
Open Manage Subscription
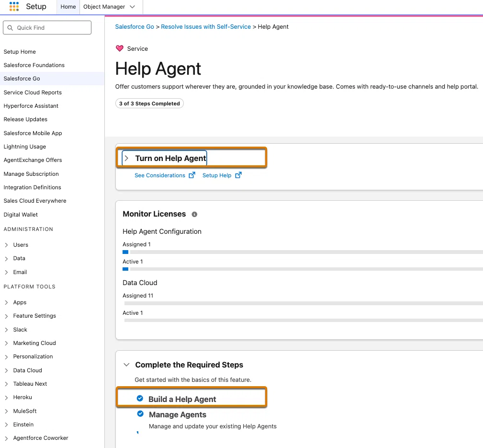pyautogui.click(x=31, y=174)
